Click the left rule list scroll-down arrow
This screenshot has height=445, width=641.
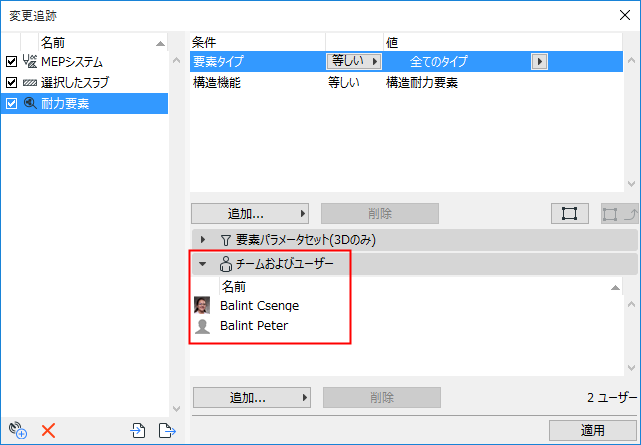click(177, 409)
